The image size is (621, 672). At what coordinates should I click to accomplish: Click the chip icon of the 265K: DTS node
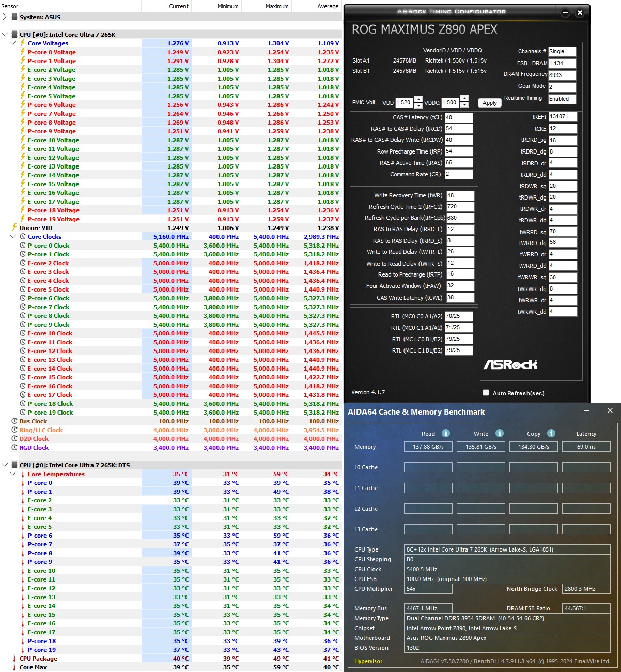pos(14,465)
